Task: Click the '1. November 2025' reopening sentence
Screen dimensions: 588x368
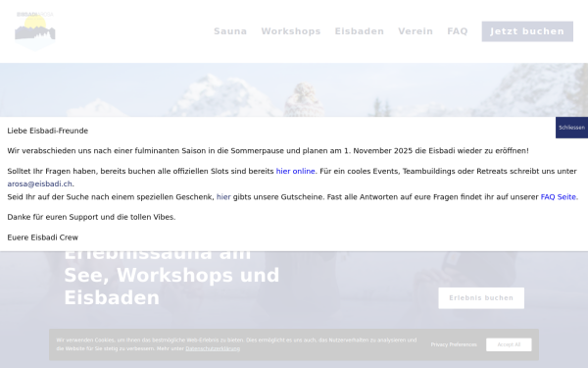Action: coord(269,151)
